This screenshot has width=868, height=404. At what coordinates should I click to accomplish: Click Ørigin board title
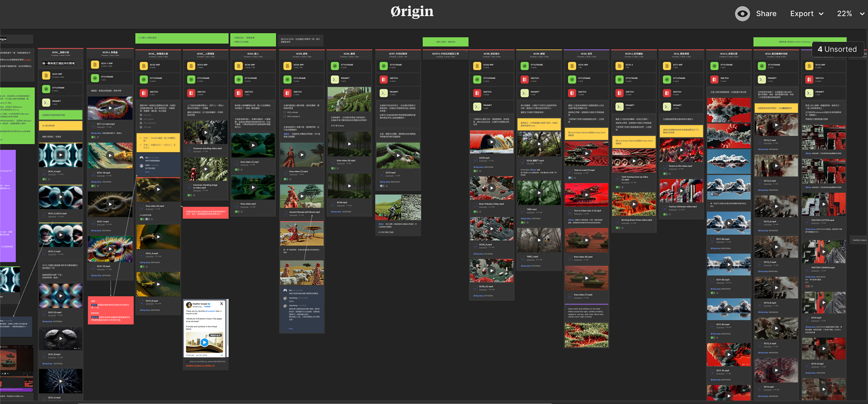(x=412, y=11)
